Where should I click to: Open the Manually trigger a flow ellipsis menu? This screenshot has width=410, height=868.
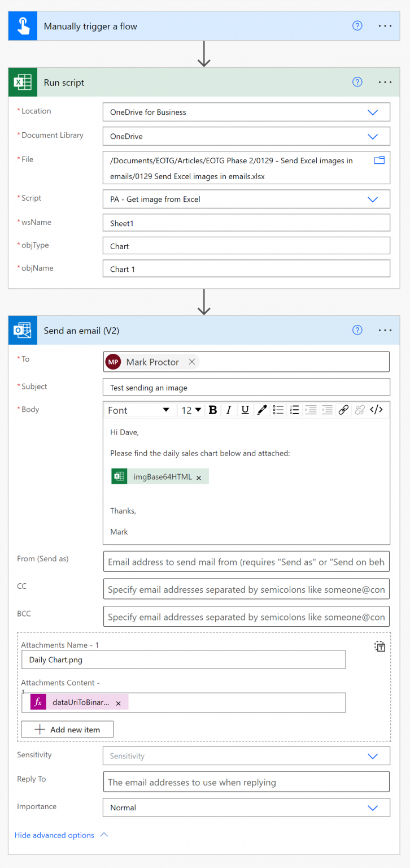point(385,26)
